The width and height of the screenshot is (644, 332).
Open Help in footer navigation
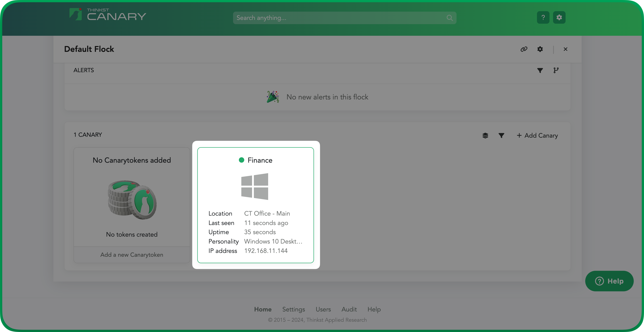374,309
